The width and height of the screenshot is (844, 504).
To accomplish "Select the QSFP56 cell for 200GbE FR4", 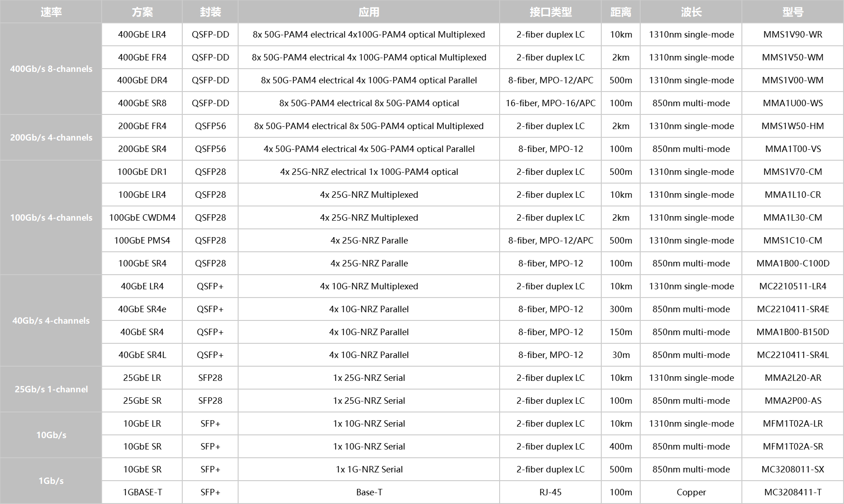I will [x=210, y=126].
